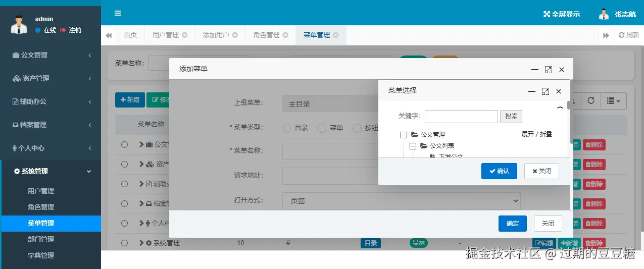
Task: Select the radio for the 个人中心 row
Action: [x=124, y=224]
